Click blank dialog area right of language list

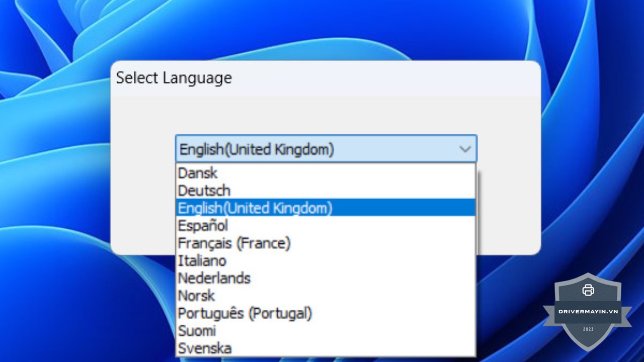508,211
